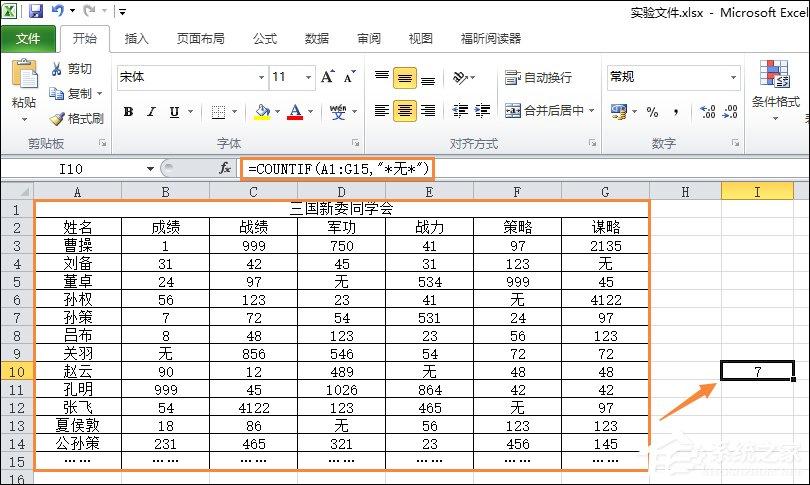Open underline style dropdown arrow

pos(190,112)
